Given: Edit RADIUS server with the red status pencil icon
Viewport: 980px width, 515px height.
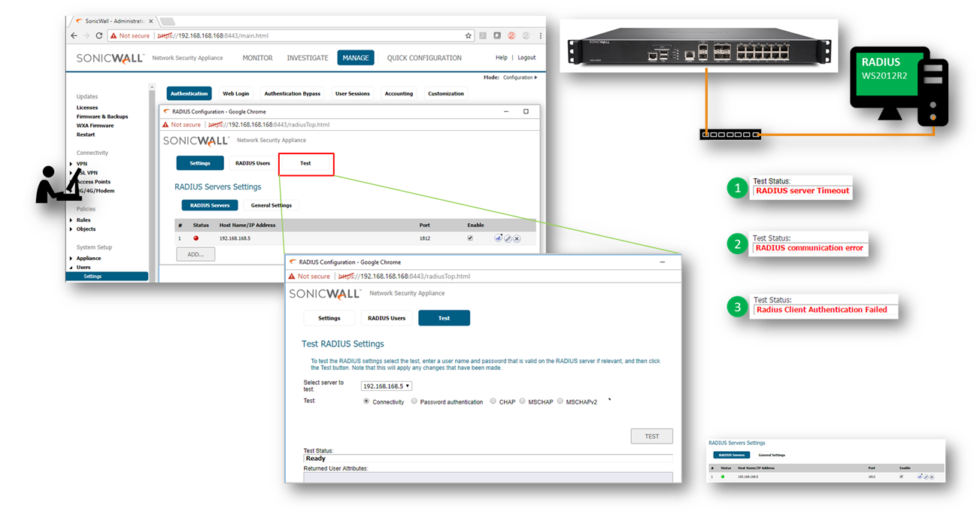Looking at the screenshot, I should pos(508,238).
